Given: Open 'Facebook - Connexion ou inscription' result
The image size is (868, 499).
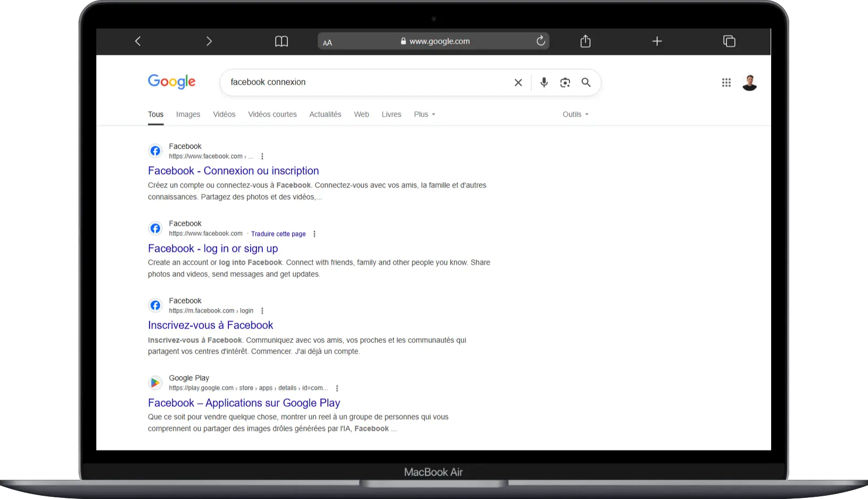Looking at the screenshot, I should [x=234, y=171].
